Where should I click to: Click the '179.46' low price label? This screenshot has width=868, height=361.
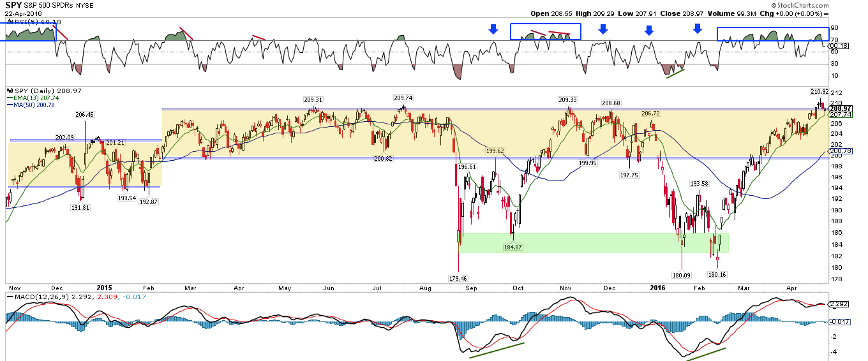click(x=459, y=278)
